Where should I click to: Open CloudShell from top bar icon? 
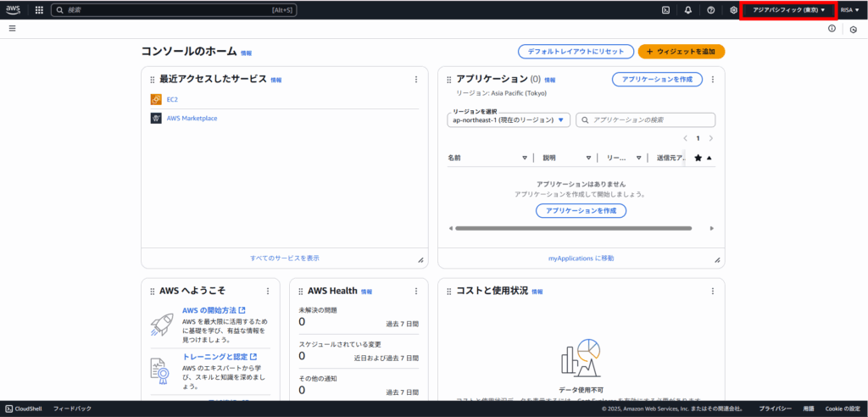[666, 10]
